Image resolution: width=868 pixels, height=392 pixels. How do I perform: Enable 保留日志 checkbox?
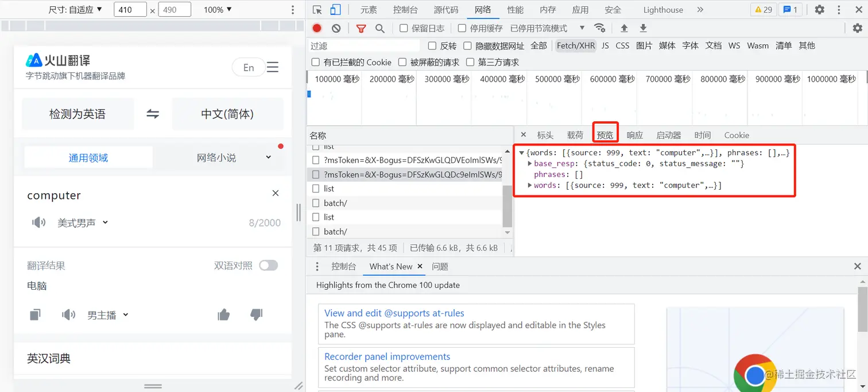pyautogui.click(x=404, y=28)
